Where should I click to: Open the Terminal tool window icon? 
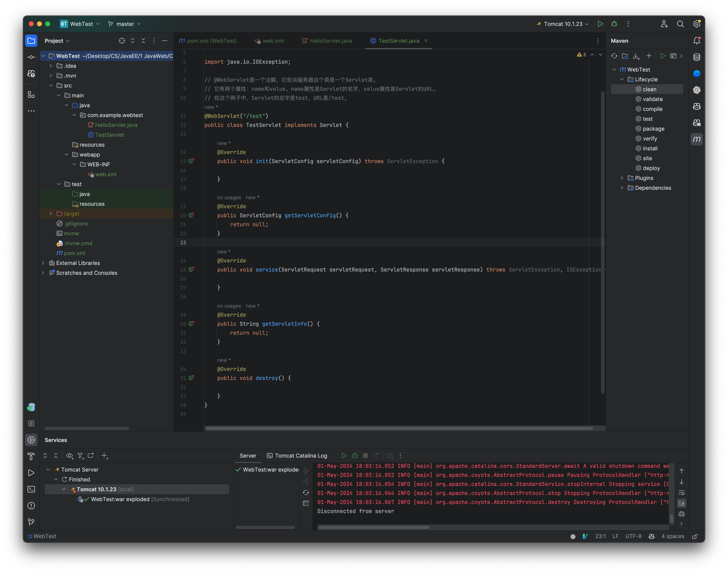[x=31, y=489]
